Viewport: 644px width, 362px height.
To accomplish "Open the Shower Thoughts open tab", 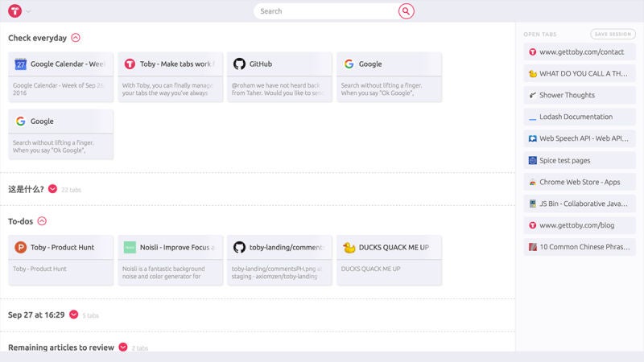I will click(x=567, y=95).
